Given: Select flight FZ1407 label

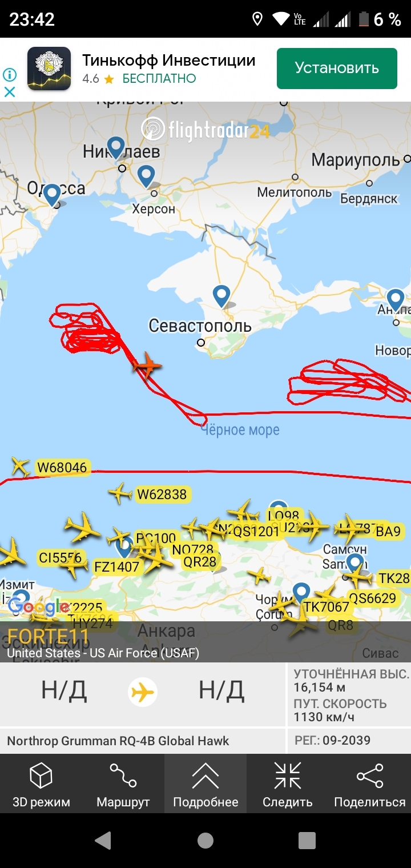Looking at the screenshot, I should [x=116, y=567].
